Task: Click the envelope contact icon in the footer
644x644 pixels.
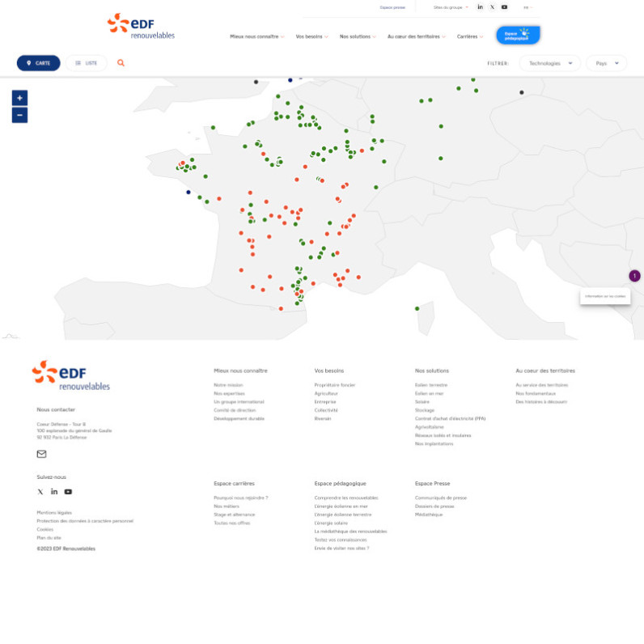Action: pos(41,454)
